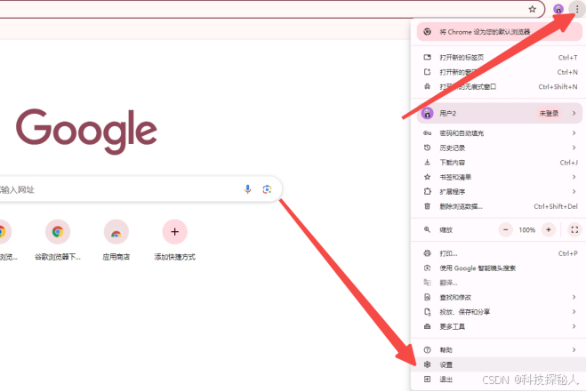Select 删除浏览数据 menu item

(x=499, y=206)
